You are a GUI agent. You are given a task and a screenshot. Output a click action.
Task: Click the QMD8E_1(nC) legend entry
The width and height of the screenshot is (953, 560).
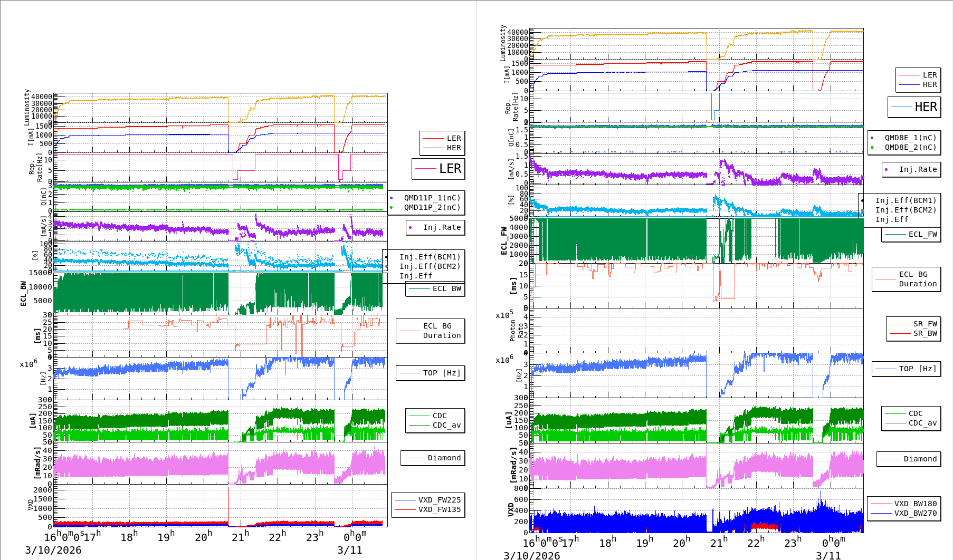pyautogui.click(x=904, y=138)
